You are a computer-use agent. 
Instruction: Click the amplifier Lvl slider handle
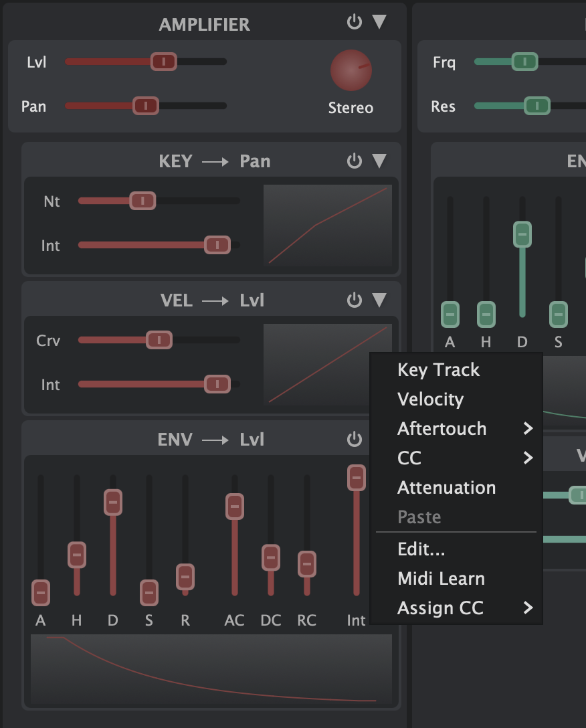(163, 62)
